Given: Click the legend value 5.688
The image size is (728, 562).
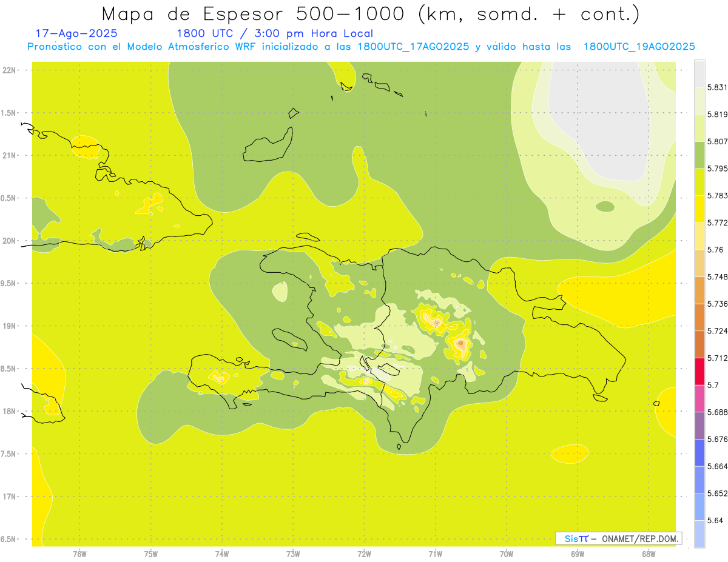Looking at the screenshot, I should 718,412.
